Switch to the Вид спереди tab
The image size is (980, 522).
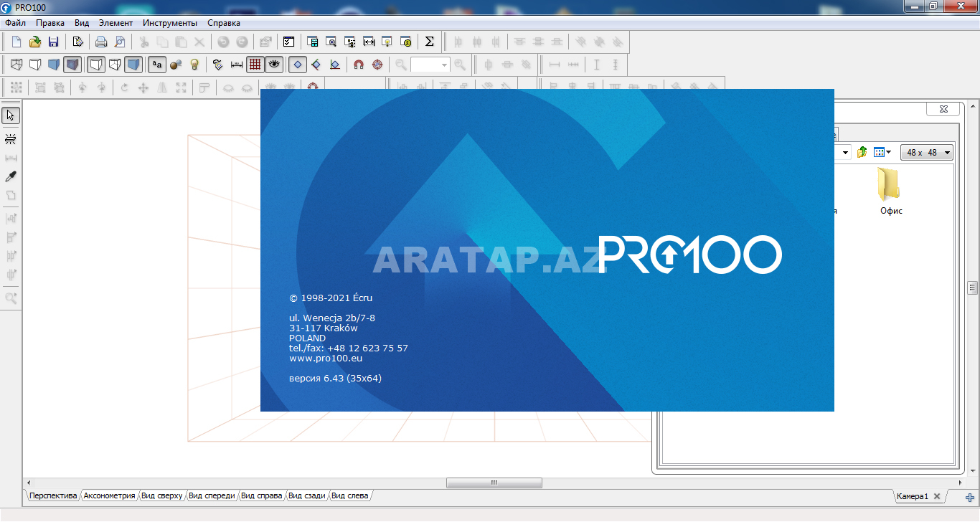point(212,495)
